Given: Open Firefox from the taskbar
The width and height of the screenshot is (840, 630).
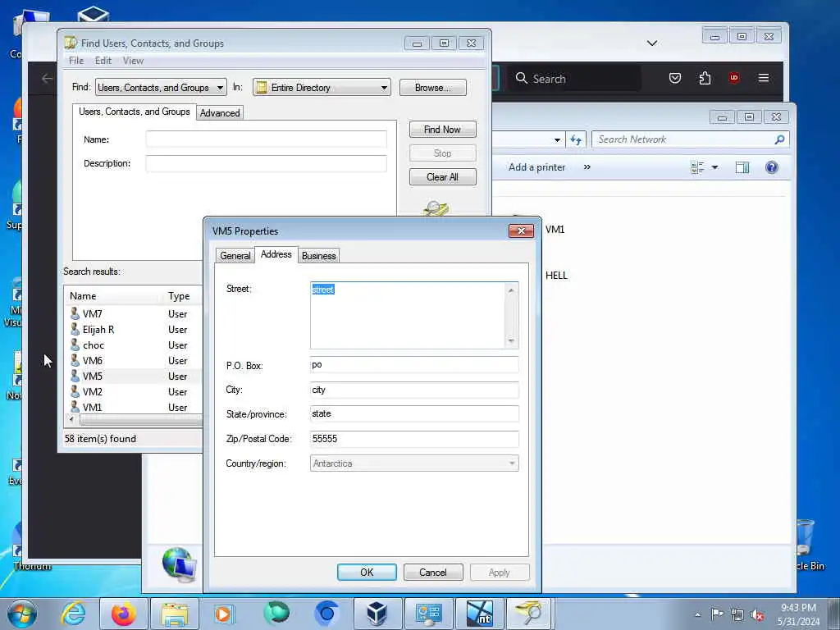Looking at the screenshot, I should coord(123,614).
